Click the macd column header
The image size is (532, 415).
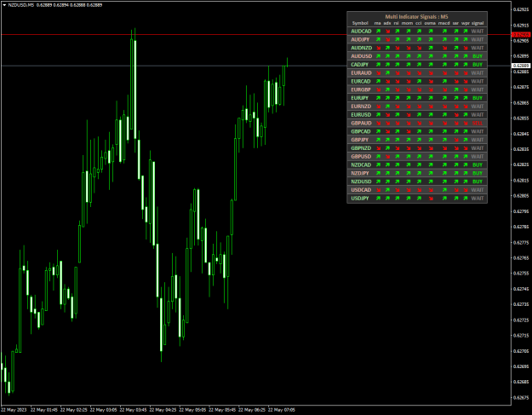[x=443, y=23]
